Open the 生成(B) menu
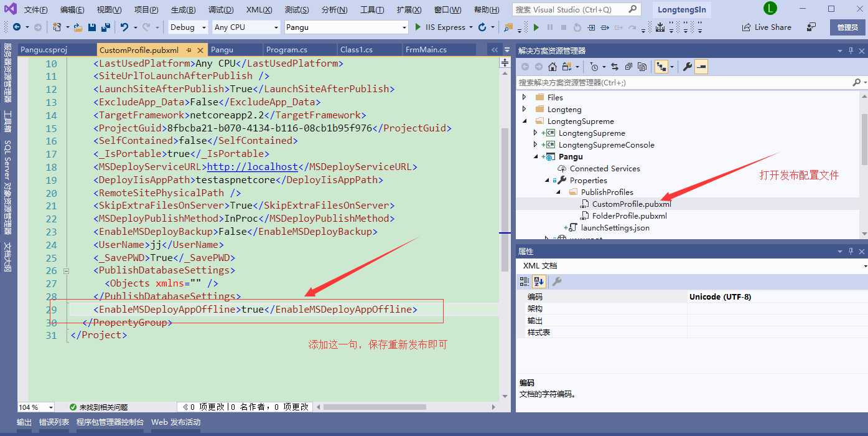Screen dimensions: 868x436 click(183, 10)
